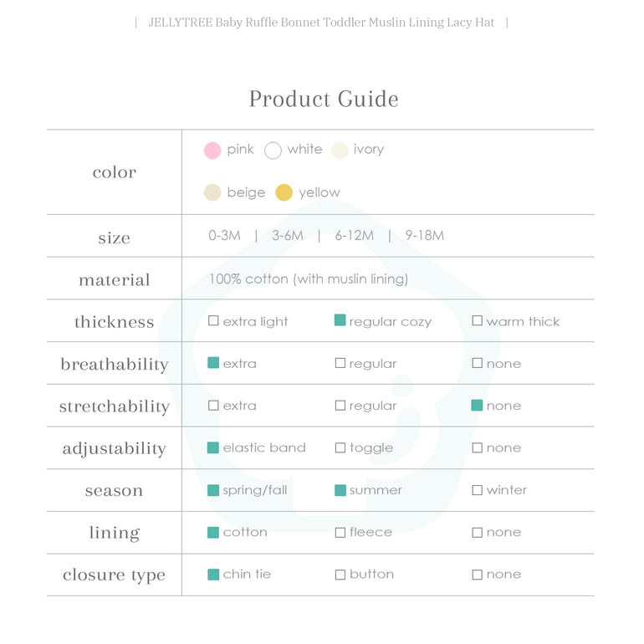Select the beige color swatch
This screenshot has width=644, height=644.
pyautogui.click(x=212, y=193)
